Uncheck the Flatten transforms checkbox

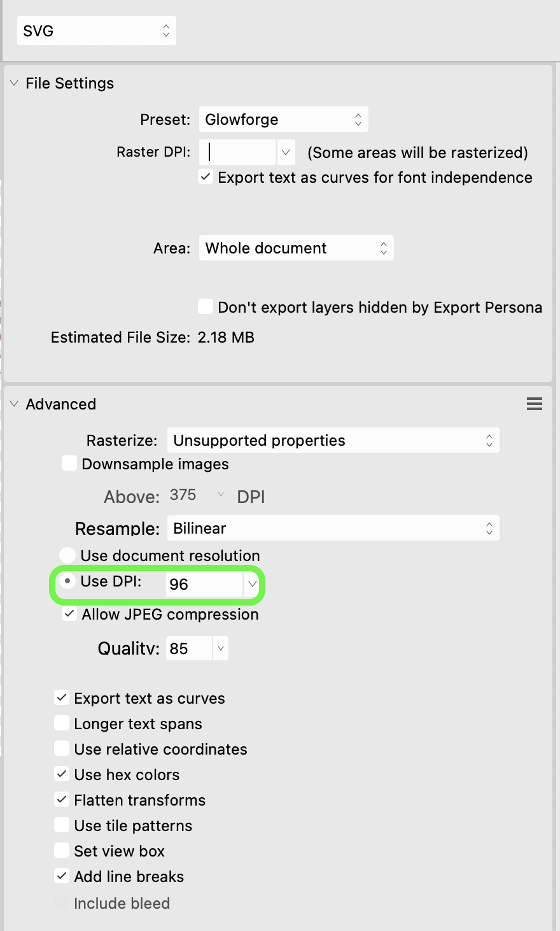pyautogui.click(x=62, y=800)
